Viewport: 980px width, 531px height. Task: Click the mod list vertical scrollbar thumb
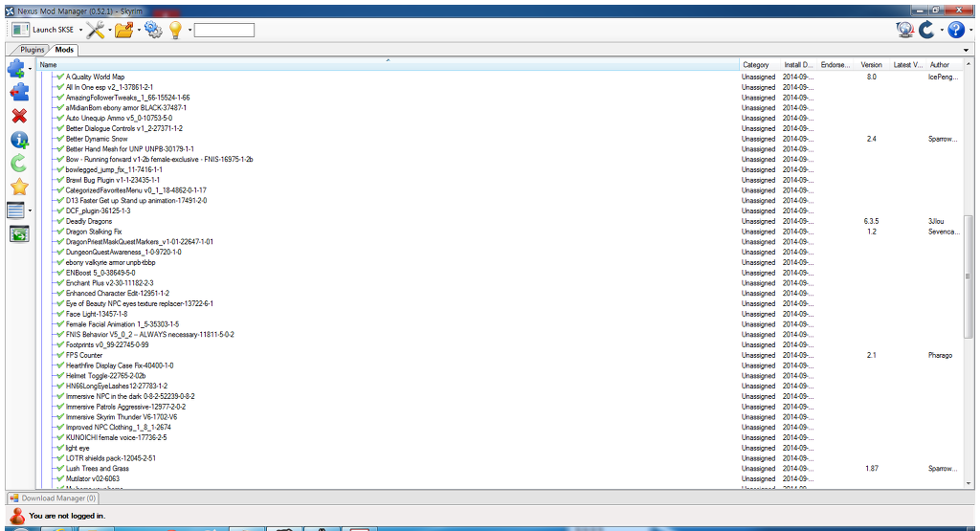[x=969, y=277]
